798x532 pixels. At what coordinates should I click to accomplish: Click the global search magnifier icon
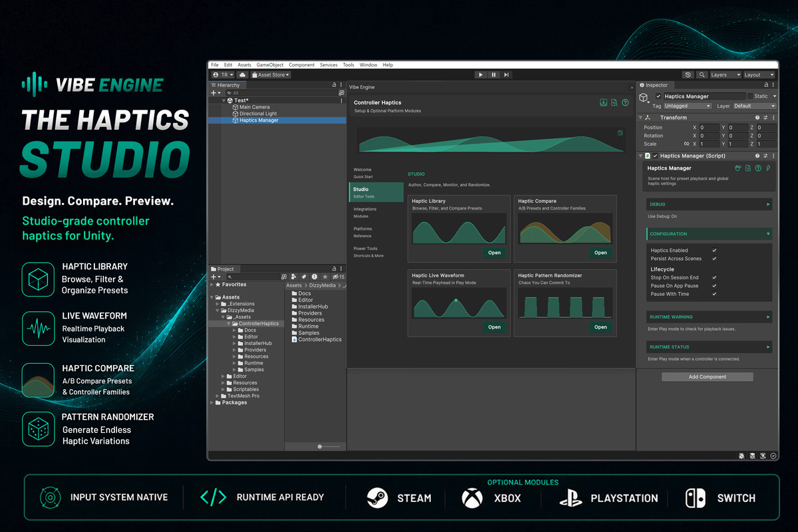(x=702, y=75)
